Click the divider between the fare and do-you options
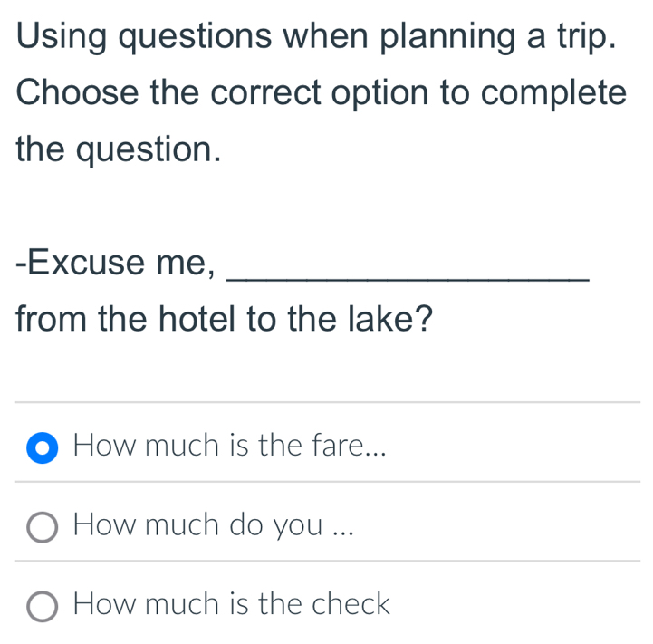The width and height of the screenshot is (653, 644). coord(326,483)
